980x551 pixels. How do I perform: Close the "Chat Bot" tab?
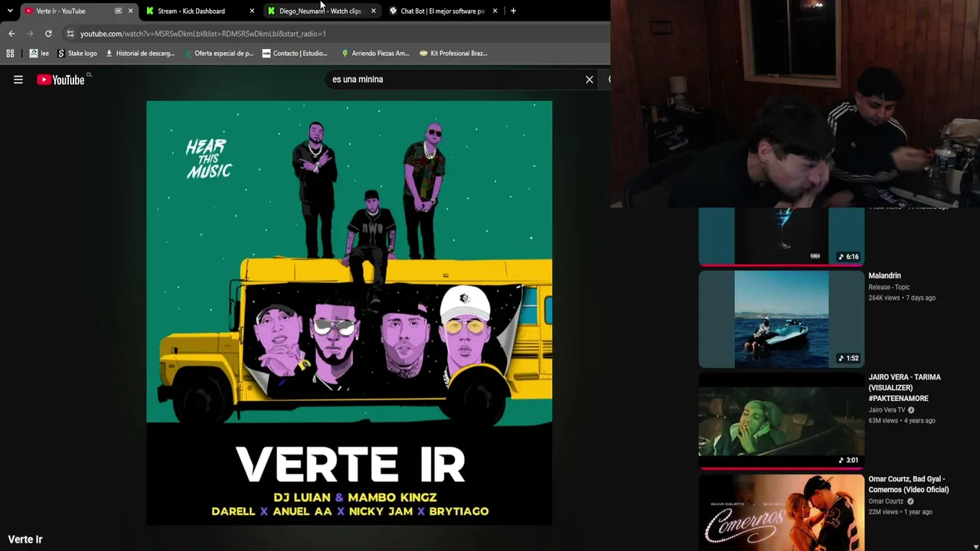[x=495, y=11]
